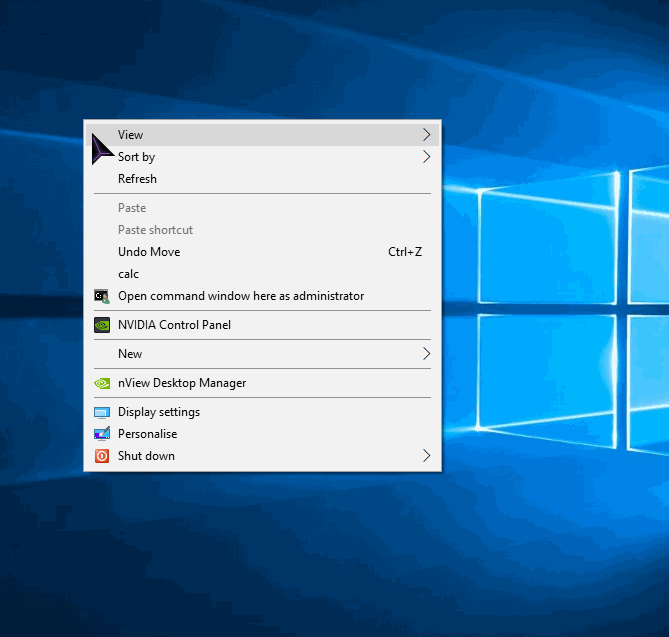Expand the View submenu arrow
Screen dimensions: 669x637
pyautogui.click(x=426, y=135)
